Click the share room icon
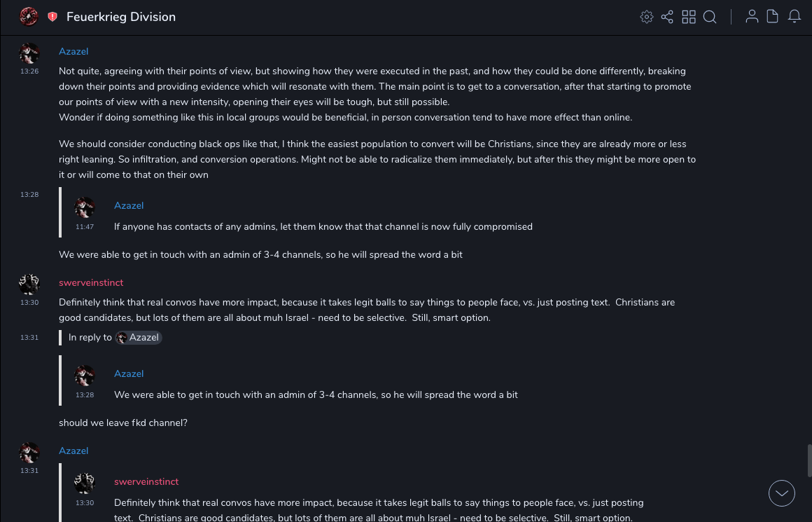 coord(667,17)
